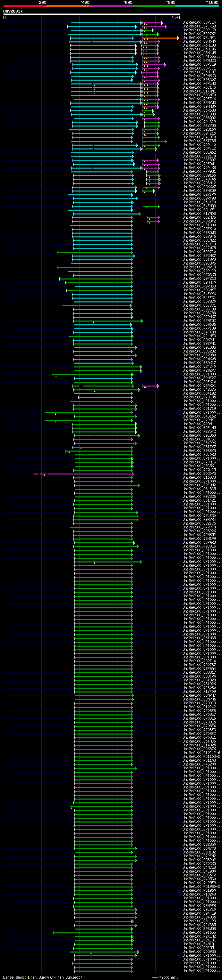Select hit UniRef100_Q5THS6
The image size is (222, 980).
pos(199,742)
